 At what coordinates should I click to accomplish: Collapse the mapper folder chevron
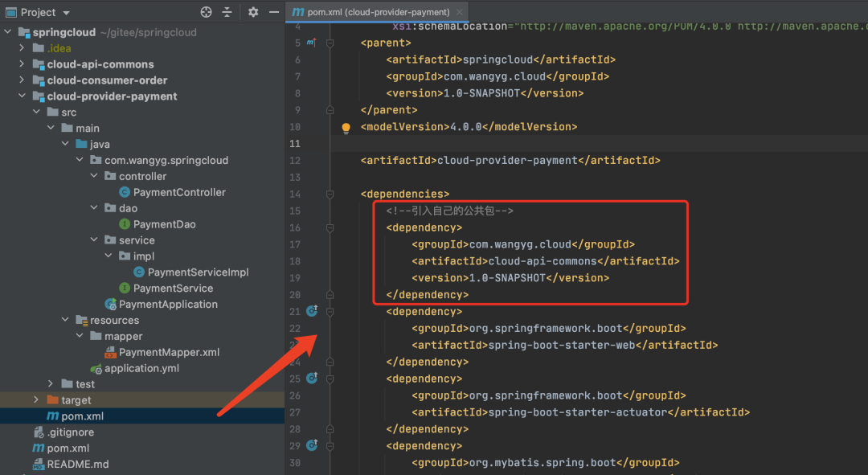(80, 336)
